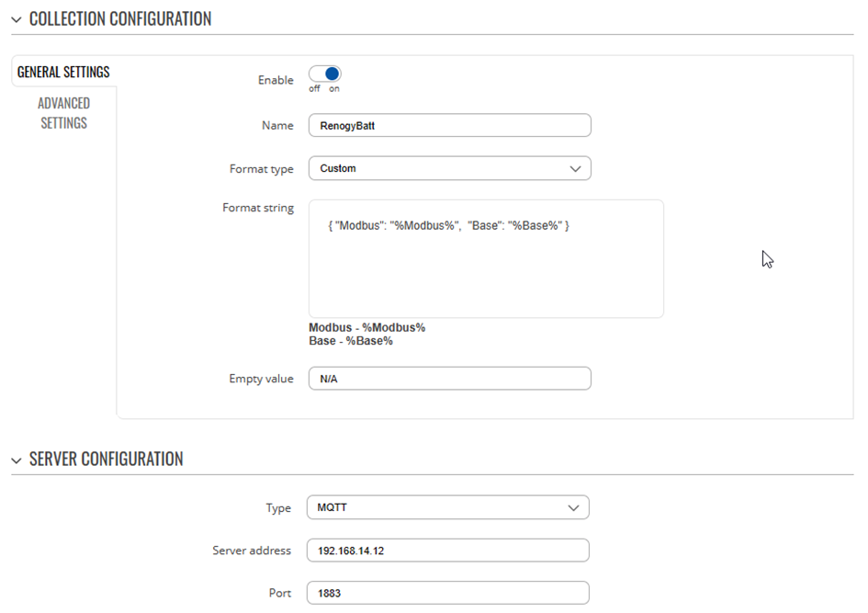Click inside the Format string text area
The height and width of the screenshot is (613, 868).
pos(486,258)
